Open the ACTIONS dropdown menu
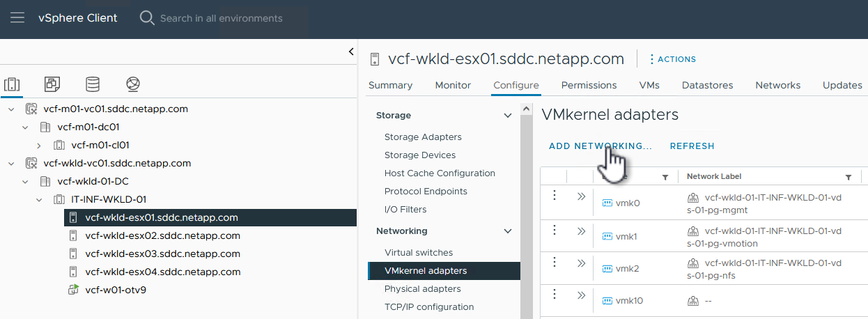Screen dimensions: 868x319 coord(672,59)
